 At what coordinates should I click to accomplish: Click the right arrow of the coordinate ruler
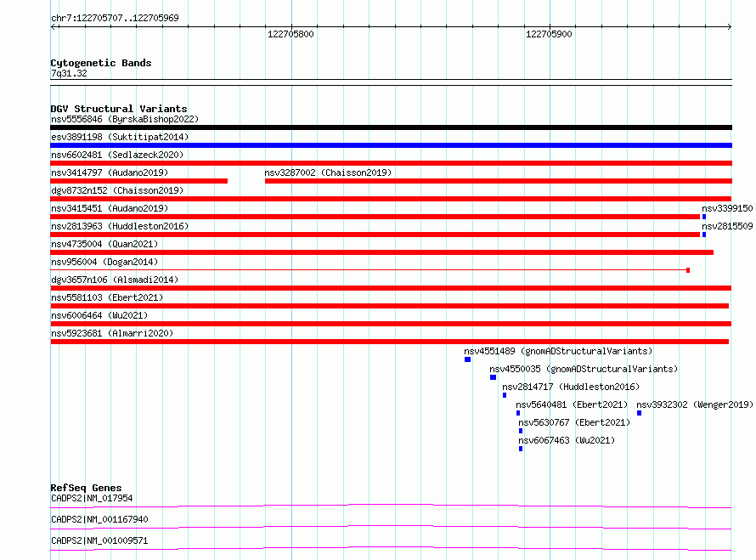coord(730,26)
